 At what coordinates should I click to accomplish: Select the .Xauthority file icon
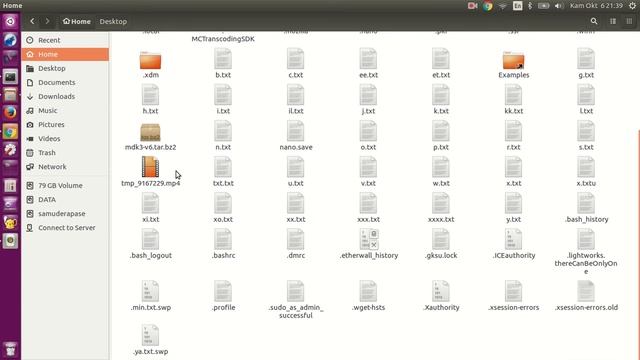click(x=441, y=291)
